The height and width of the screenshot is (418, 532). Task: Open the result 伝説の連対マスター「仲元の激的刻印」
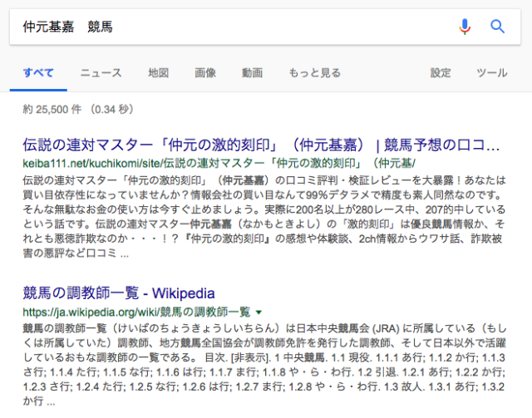261,145
